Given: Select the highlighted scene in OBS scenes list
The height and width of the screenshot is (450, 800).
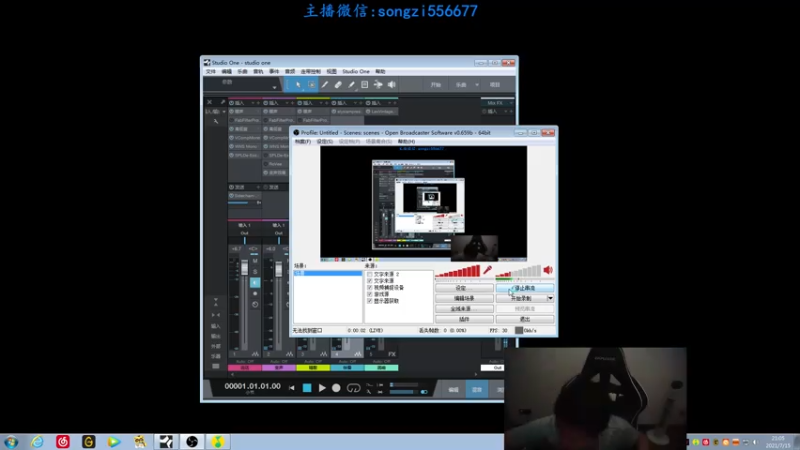Looking at the screenshot, I should click(328, 273).
